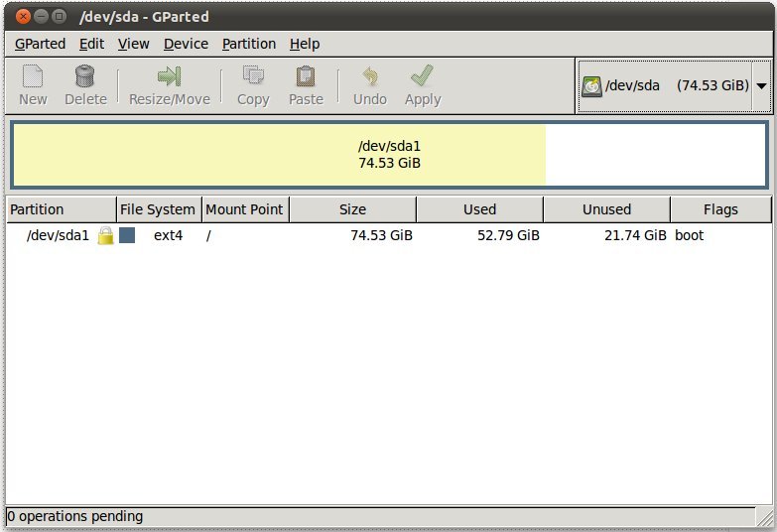Sort by the Partition column header

click(x=62, y=209)
